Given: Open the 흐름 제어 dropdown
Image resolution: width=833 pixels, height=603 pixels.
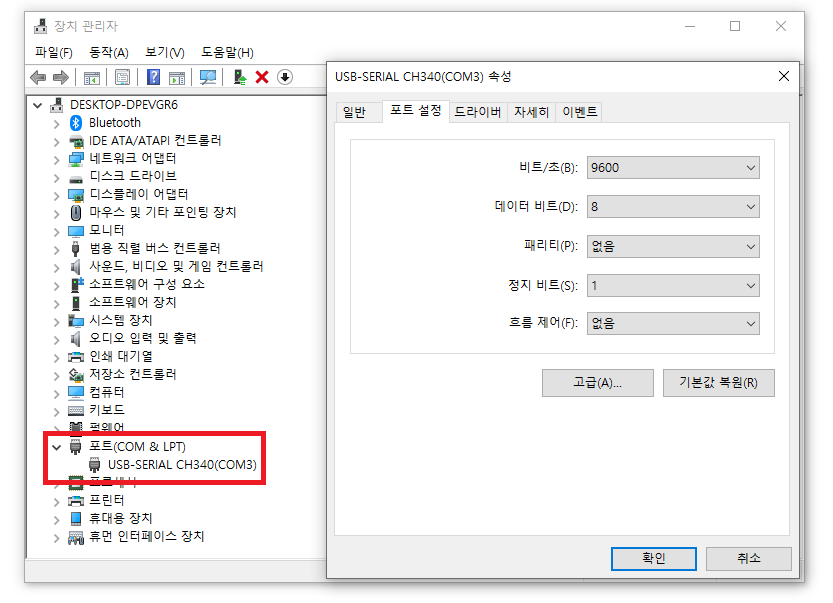Looking at the screenshot, I should tap(673, 324).
